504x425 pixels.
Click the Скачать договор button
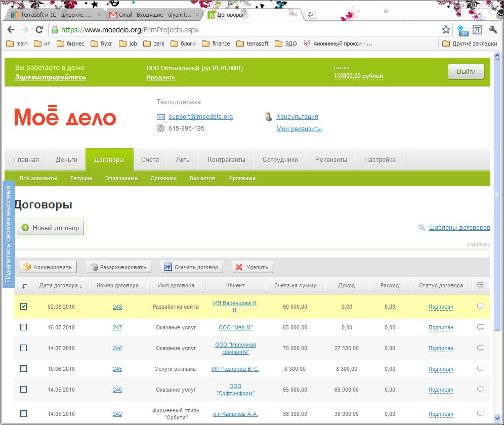pos(192,267)
